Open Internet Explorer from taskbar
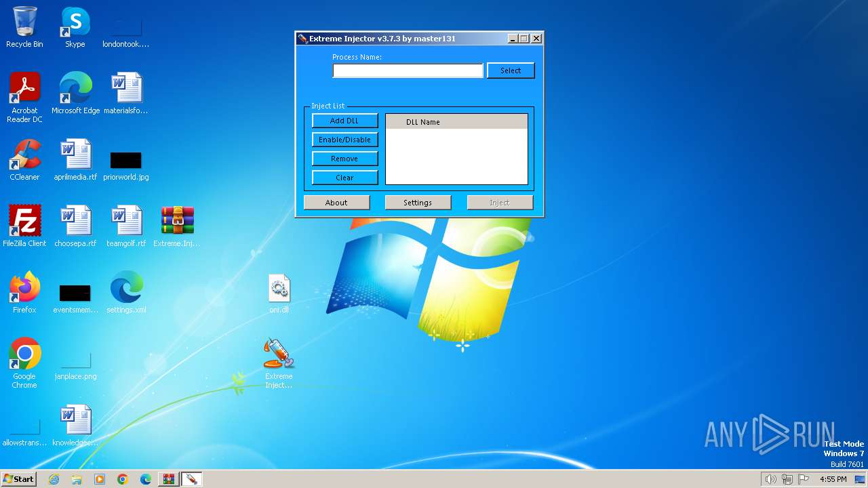Image resolution: width=868 pixels, height=488 pixels. [x=54, y=479]
